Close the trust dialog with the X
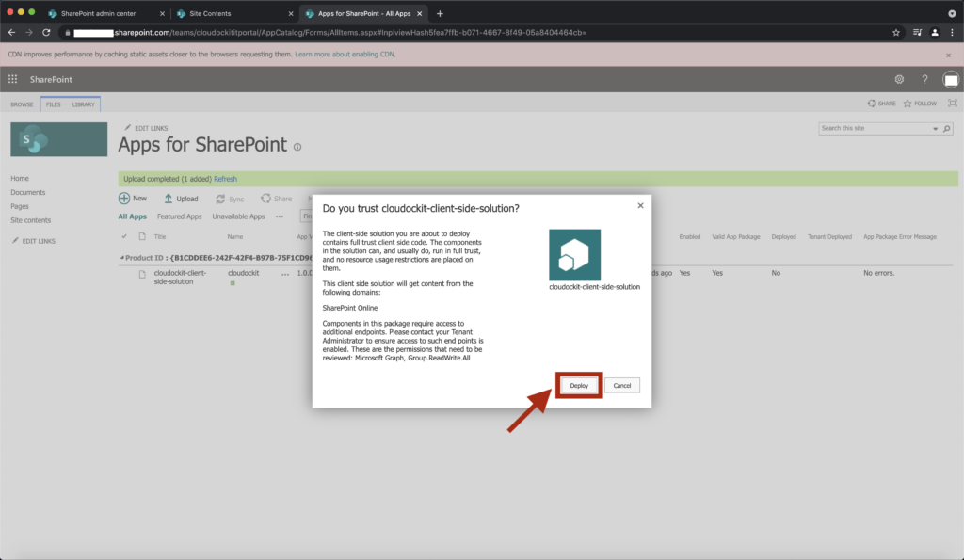This screenshot has width=964, height=560. [640, 205]
